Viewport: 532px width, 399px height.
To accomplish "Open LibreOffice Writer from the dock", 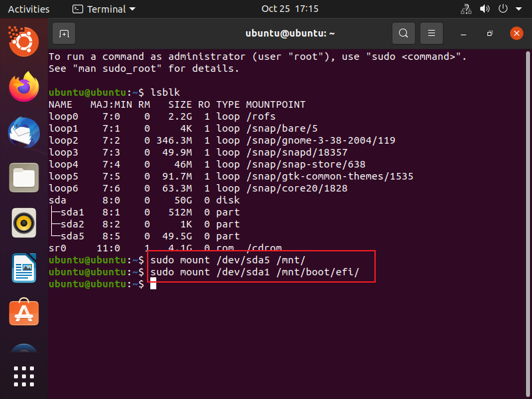I will (24, 268).
